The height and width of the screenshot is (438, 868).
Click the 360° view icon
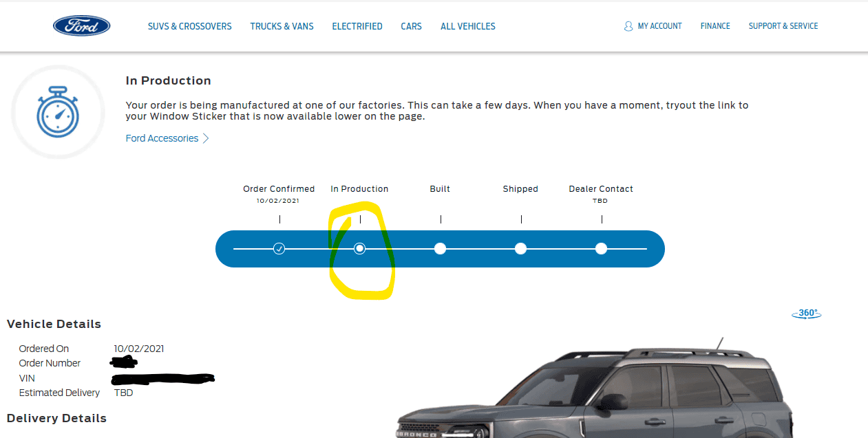(x=807, y=314)
